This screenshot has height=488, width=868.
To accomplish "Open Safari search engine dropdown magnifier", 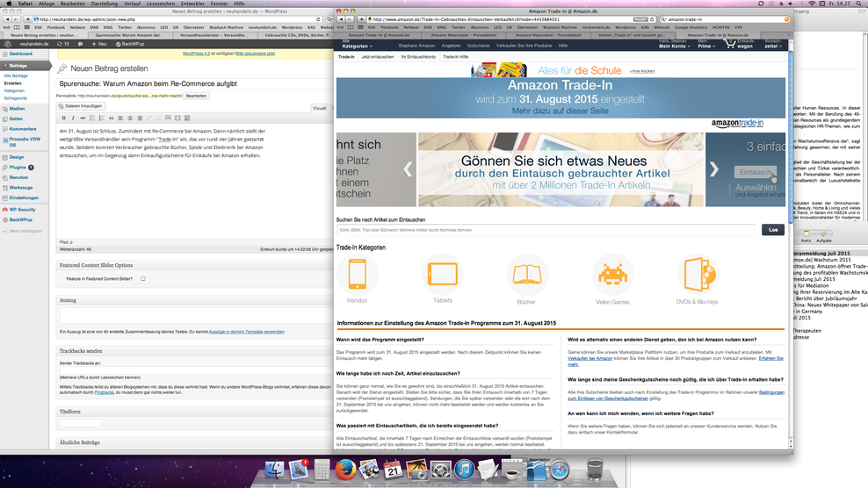I will [663, 19].
